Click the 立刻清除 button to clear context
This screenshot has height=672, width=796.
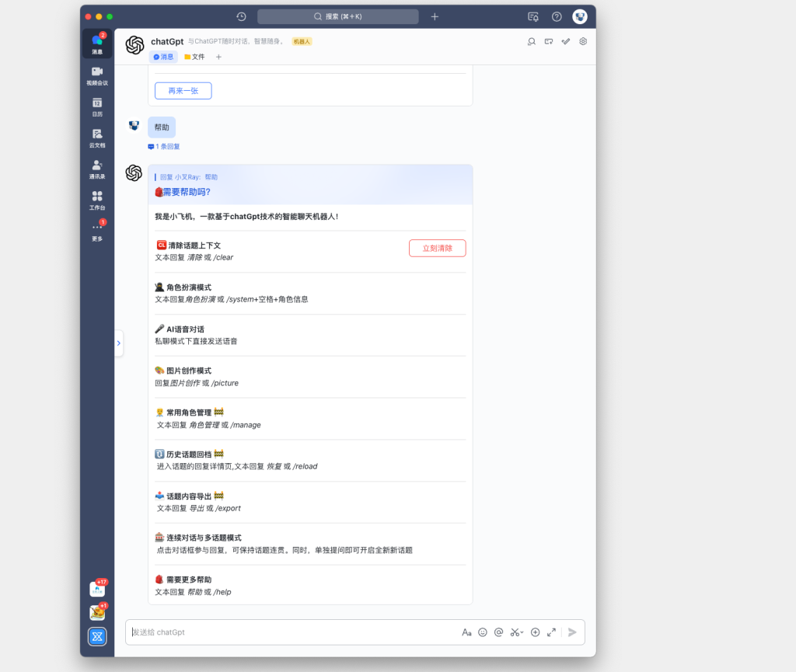[437, 248]
